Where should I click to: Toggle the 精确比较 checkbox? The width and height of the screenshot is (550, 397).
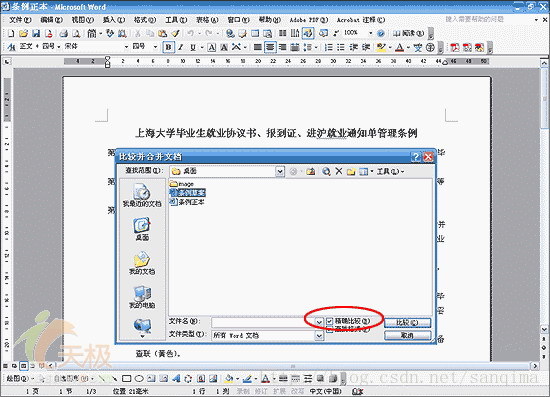[x=329, y=321]
